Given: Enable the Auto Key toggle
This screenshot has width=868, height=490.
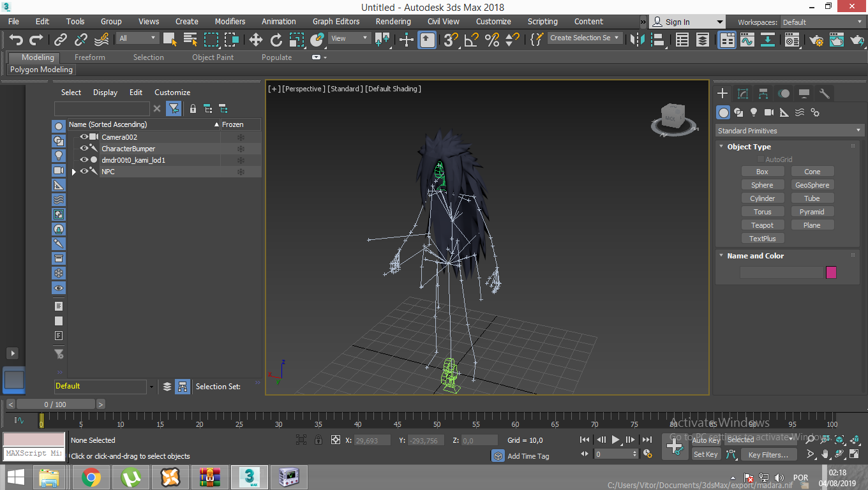Looking at the screenshot, I should tap(706, 440).
